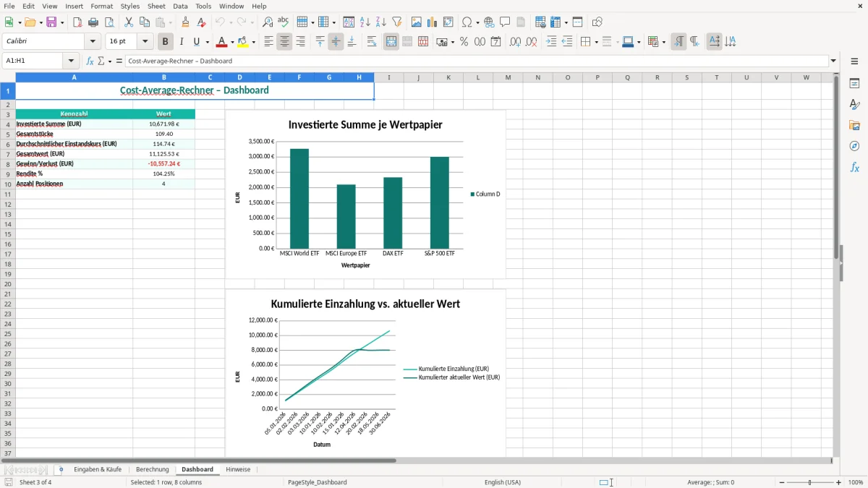
Task: Click the Function Wizard fx icon
Action: pos(90,61)
